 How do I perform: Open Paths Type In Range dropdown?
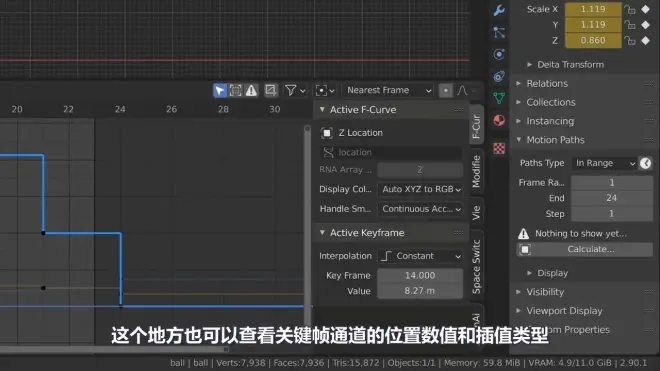point(604,163)
